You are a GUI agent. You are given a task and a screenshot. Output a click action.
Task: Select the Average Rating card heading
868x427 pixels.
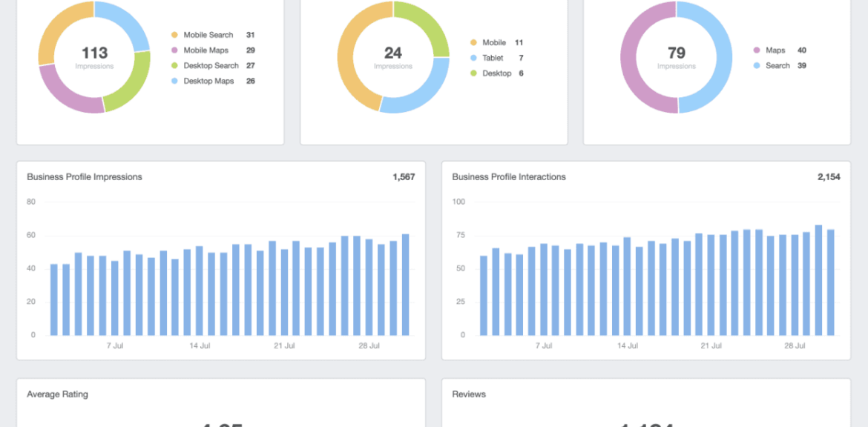[57, 394]
